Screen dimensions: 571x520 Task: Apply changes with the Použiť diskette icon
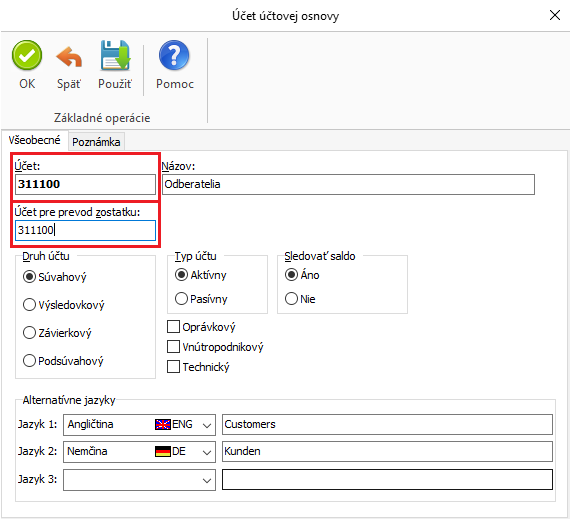pyautogui.click(x=115, y=55)
